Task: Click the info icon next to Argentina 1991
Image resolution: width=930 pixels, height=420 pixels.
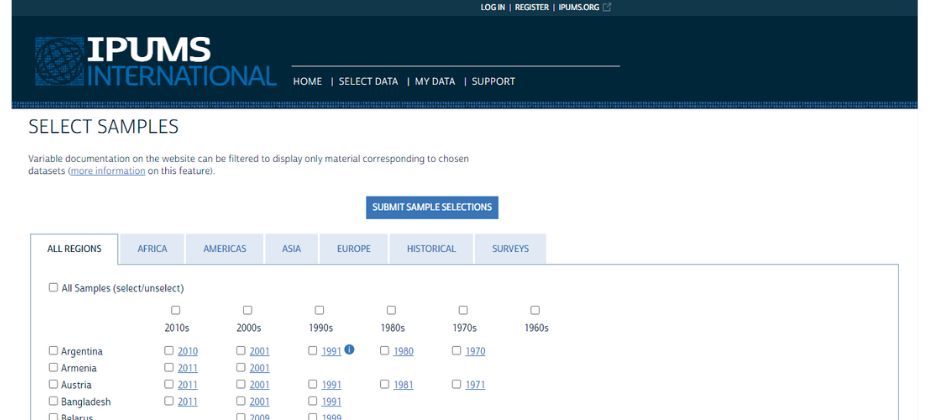Action: pyautogui.click(x=349, y=349)
